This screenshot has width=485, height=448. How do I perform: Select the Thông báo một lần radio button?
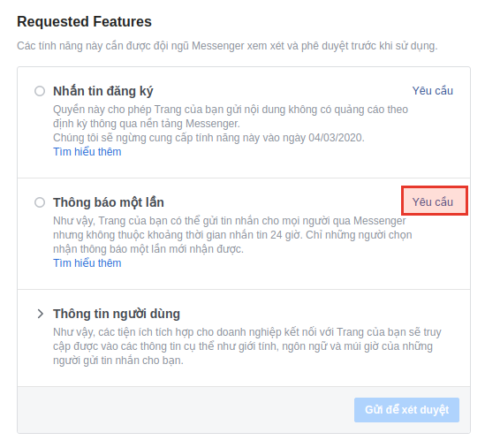pyautogui.click(x=40, y=202)
